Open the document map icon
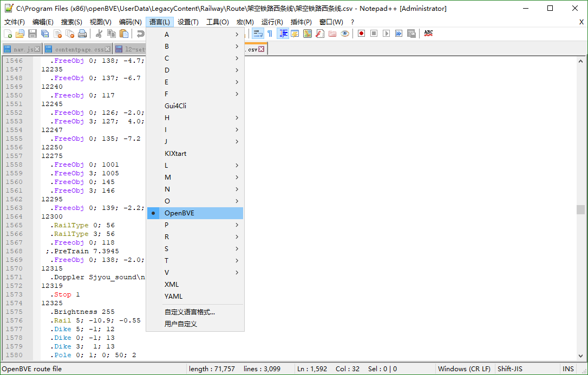Viewport: 588px width, 375px height. (x=306, y=34)
